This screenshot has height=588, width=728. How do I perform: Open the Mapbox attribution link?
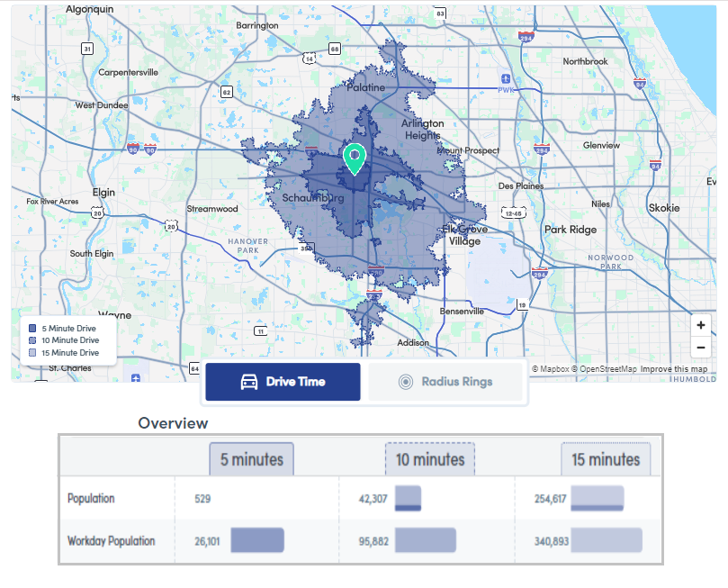pos(550,369)
